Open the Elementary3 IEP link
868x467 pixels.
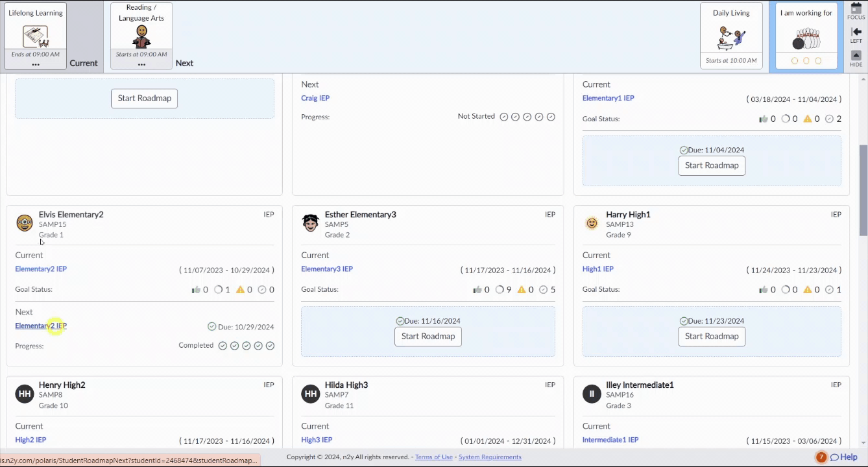327,269
